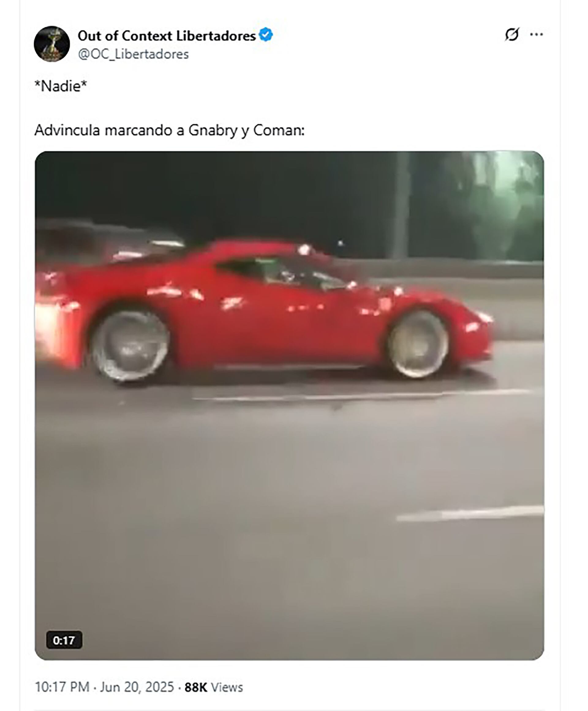This screenshot has height=711, width=588.
Task: Open the Grok explain-post icon
Action: (x=512, y=35)
